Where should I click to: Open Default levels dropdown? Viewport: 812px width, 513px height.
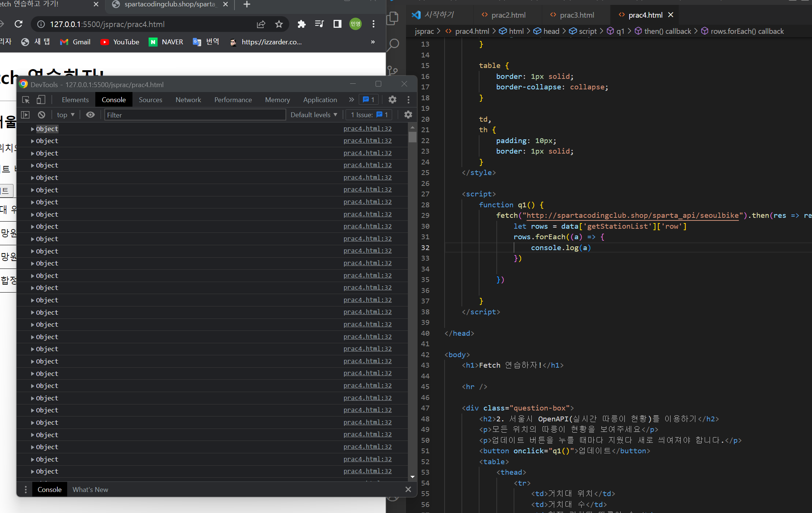[x=314, y=115]
